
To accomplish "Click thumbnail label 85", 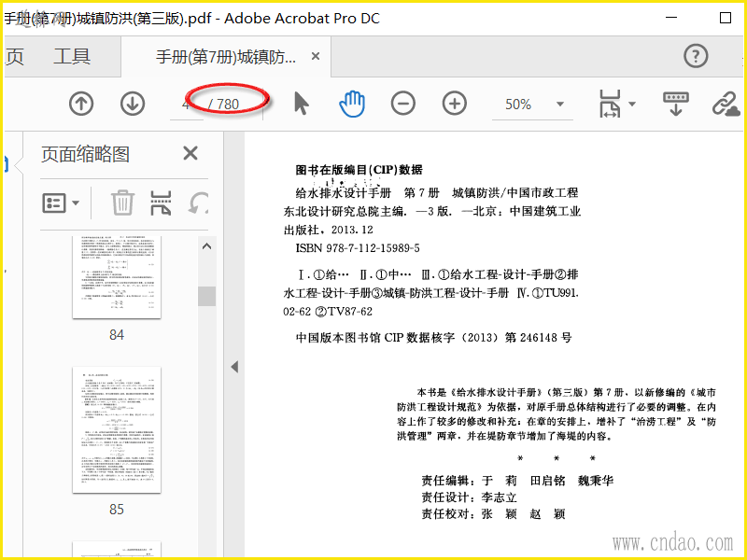I will click(x=116, y=510).
